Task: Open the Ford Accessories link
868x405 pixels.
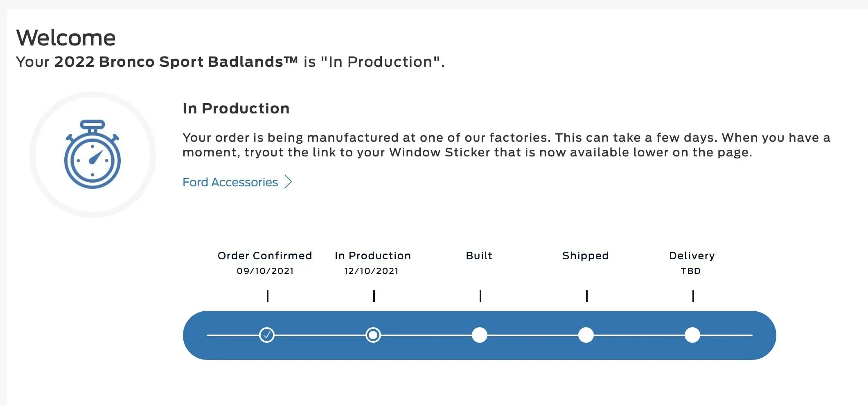Action: pyautogui.click(x=230, y=182)
